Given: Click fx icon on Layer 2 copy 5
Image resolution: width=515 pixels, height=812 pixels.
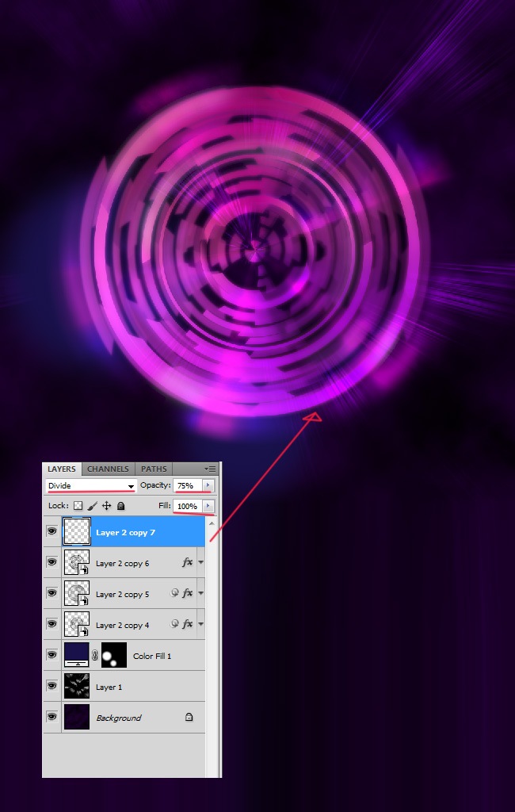Looking at the screenshot, I should (x=187, y=593).
